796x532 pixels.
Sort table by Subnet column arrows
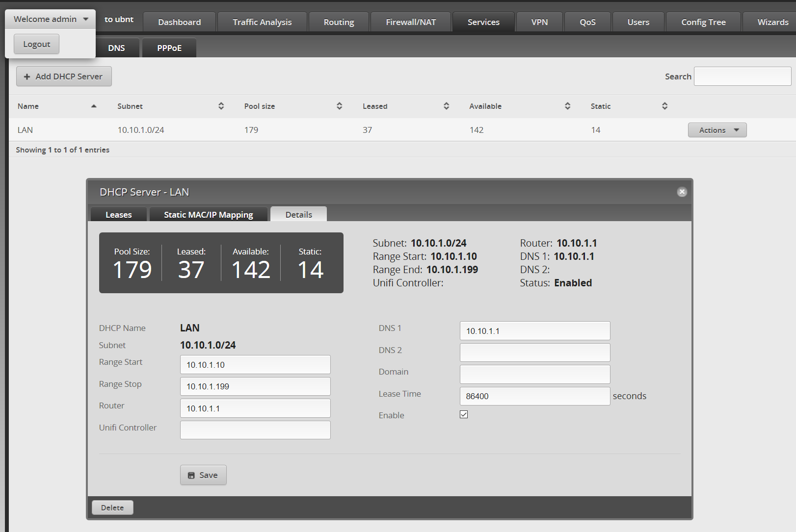pyautogui.click(x=221, y=106)
